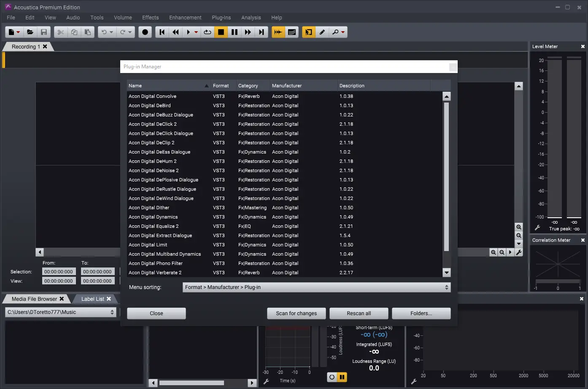Open the Menu sorting dropdown
This screenshot has height=389, width=588.
[x=317, y=287]
